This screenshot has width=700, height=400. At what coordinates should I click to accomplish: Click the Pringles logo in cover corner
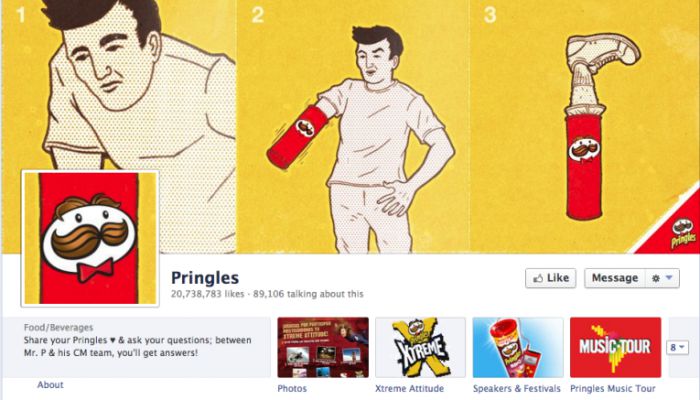point(683,234)
